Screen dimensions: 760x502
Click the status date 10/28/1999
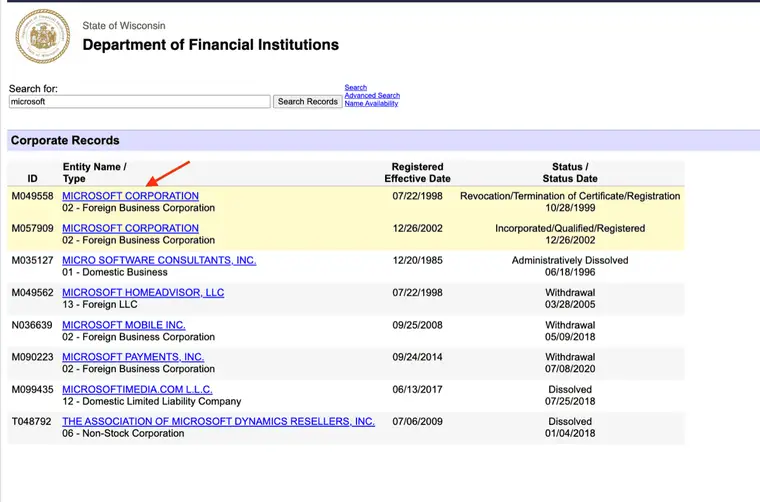(570, 208)
